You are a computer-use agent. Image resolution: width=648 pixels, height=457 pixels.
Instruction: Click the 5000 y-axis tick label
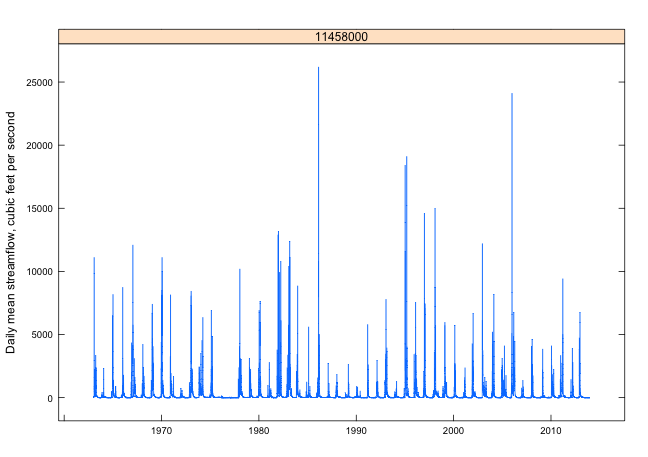(39, 334)
